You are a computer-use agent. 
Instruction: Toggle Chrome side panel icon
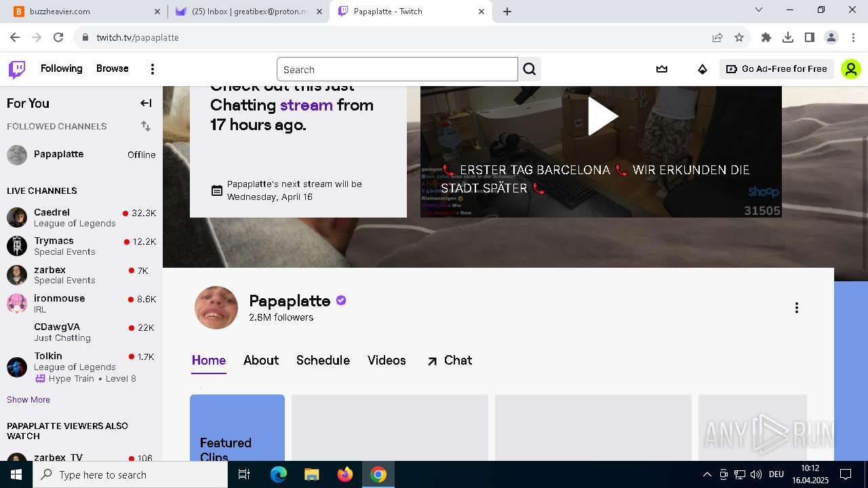810,37
